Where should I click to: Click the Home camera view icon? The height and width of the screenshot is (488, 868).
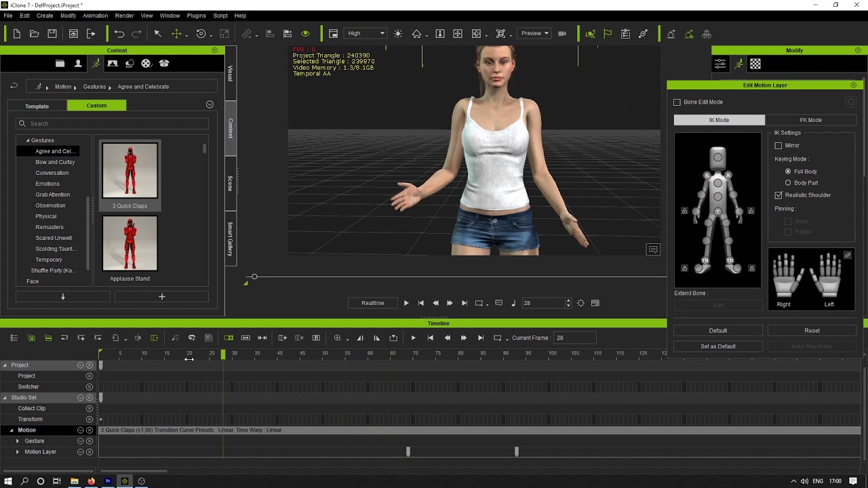(416, 34)
